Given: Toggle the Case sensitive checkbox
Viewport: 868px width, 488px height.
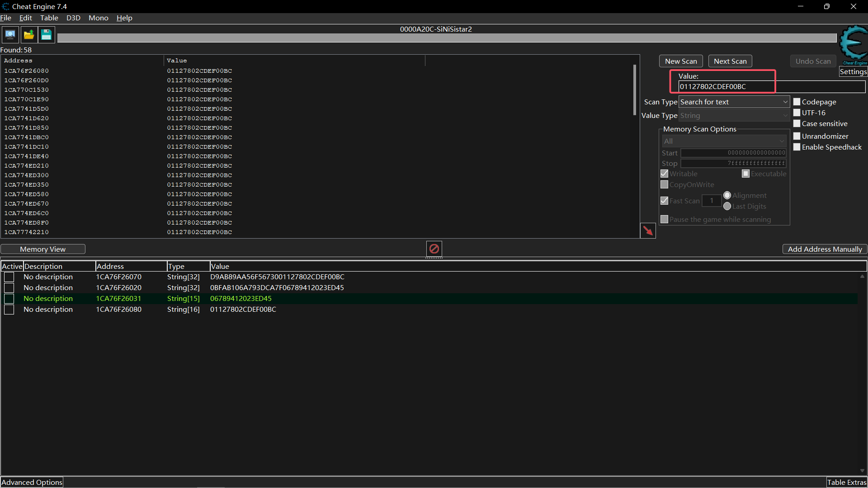Looking at the screenshot, I should (x=797, y=124).
